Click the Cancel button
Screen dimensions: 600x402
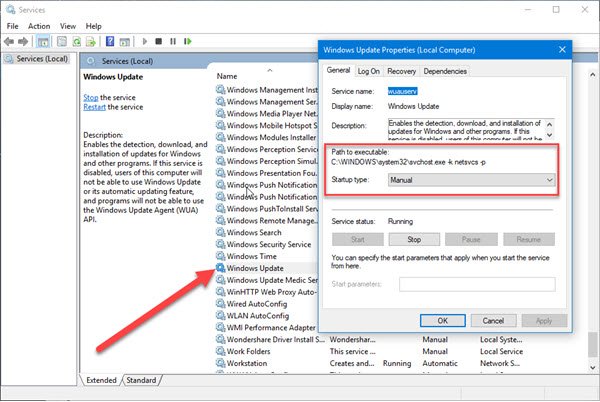point(493,321)
